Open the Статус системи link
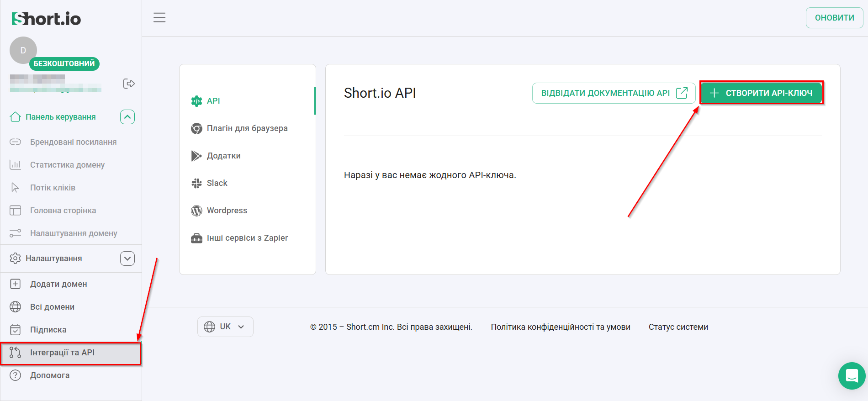This screenshot has width=868, height=401. pyautogui.click(x=678, y=327)
